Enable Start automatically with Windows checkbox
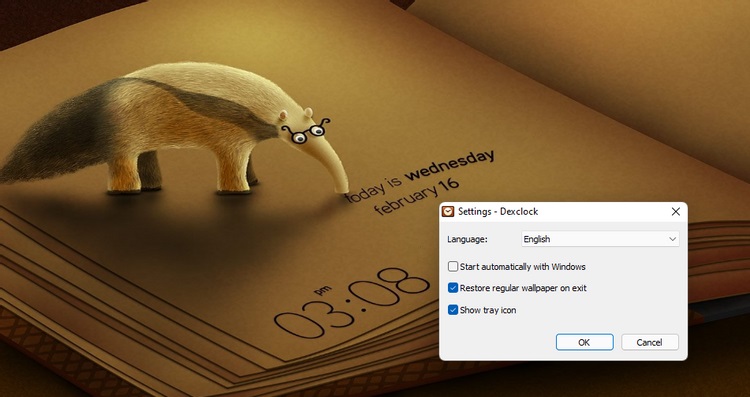Viewport: 750px width, 397px height. point(452,266)
